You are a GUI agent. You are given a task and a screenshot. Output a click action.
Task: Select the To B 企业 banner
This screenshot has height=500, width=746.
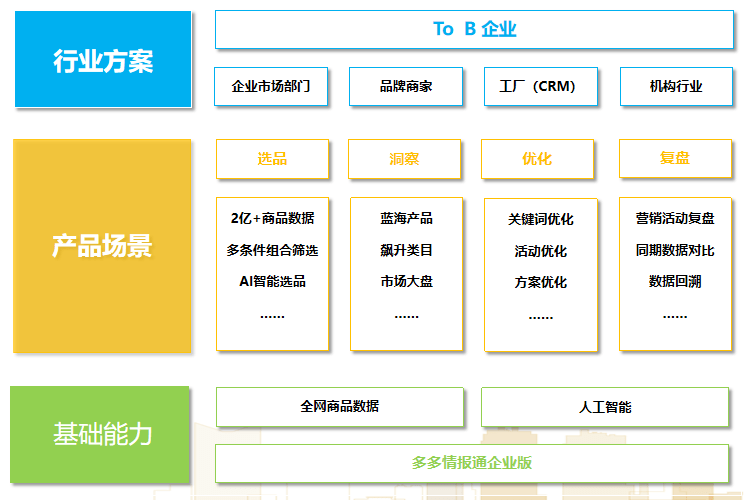(474, 29)
